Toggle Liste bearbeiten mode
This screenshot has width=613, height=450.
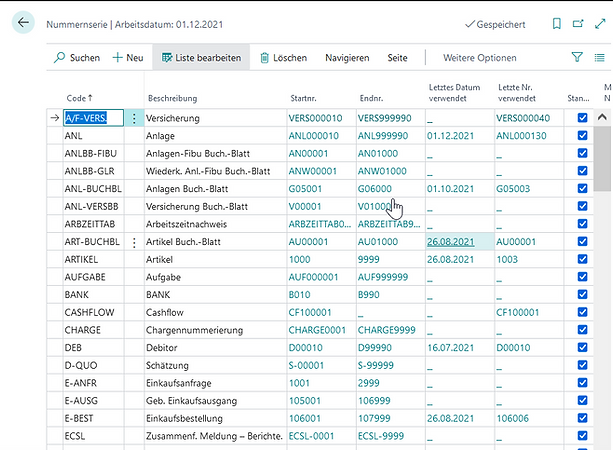200,58
